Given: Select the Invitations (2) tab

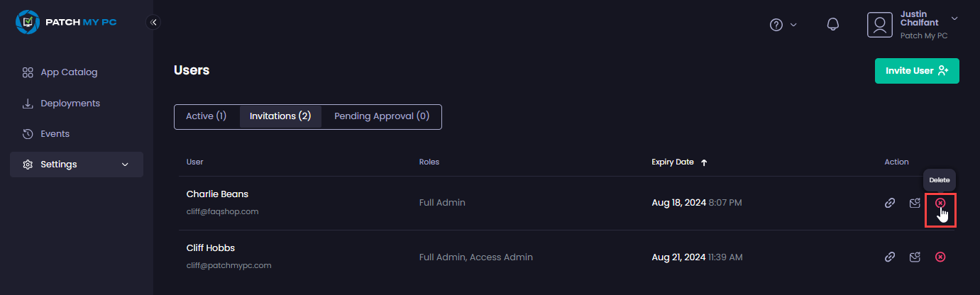Looking at the screenshot, I should (280, 116).
